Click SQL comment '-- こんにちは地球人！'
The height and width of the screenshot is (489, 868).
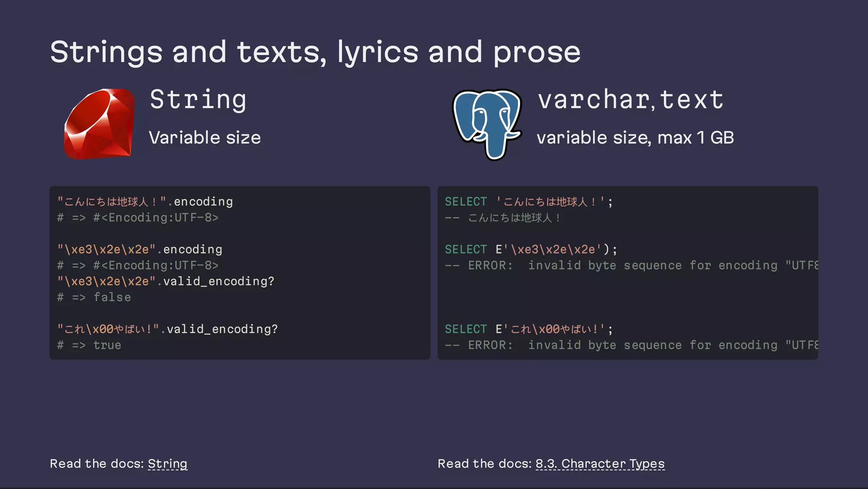[x=503, y=218]
